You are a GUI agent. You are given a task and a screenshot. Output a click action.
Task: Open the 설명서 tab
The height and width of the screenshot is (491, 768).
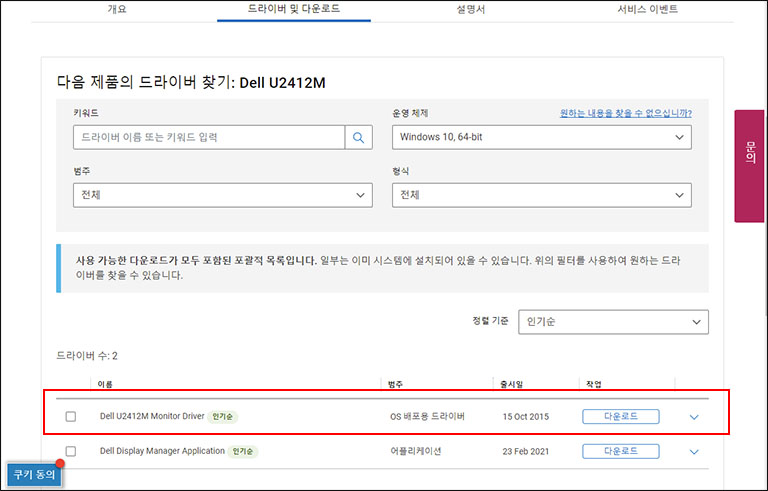471,9
